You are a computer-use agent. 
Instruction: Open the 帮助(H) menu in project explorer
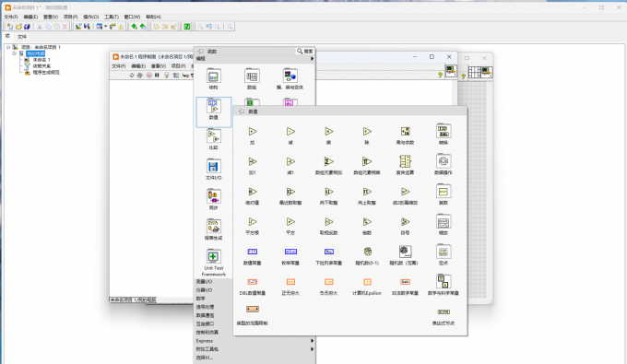pos(153,17)
